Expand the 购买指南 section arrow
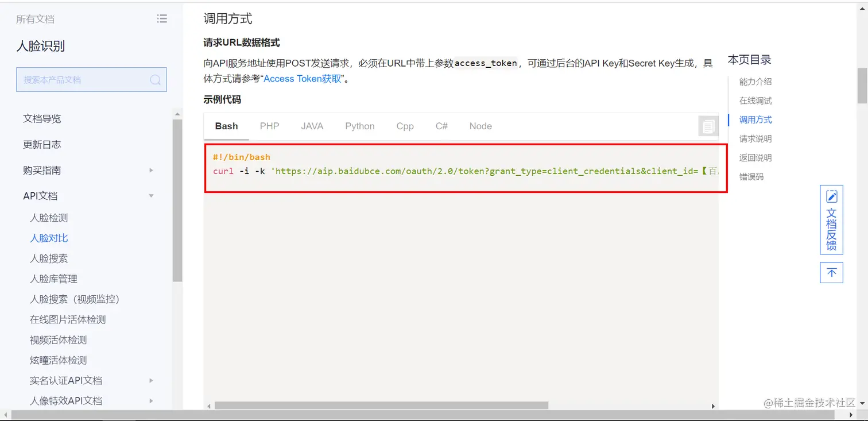The image size is (868, 421). 151,170
